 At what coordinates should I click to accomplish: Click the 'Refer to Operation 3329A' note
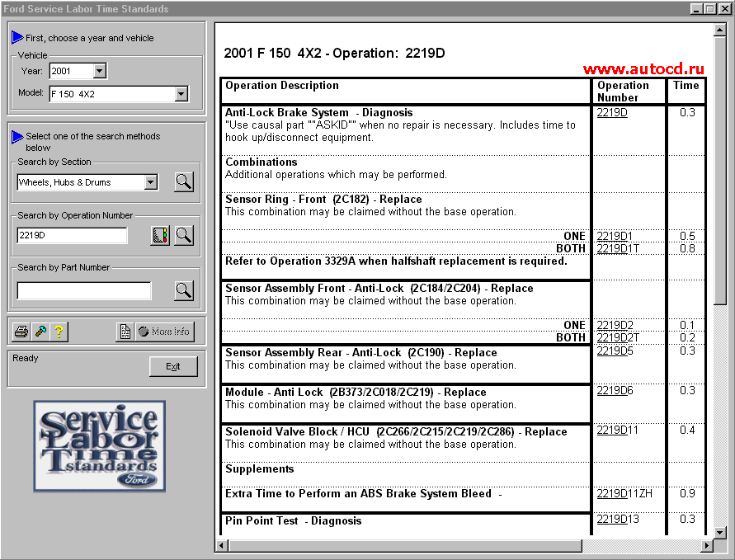pyautogui.click(x=396, y=261)
